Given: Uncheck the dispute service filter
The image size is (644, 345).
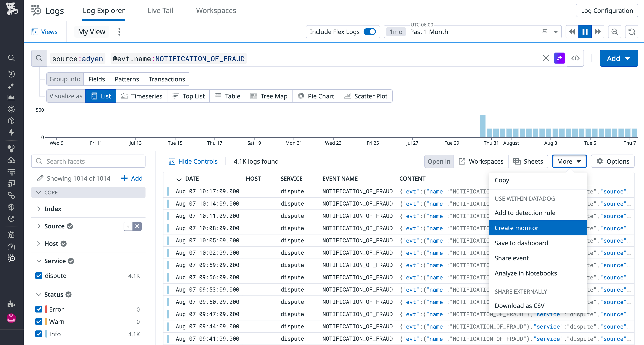Looking at the screenshot, I should click(x=39, y=275).
